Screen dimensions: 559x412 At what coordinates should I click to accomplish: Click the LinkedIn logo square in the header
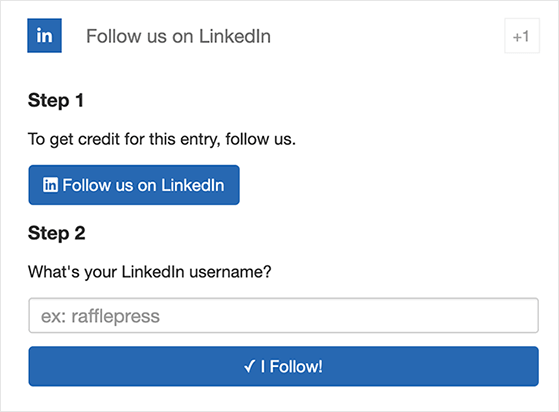pyautogui.click(x=45, y=36)
